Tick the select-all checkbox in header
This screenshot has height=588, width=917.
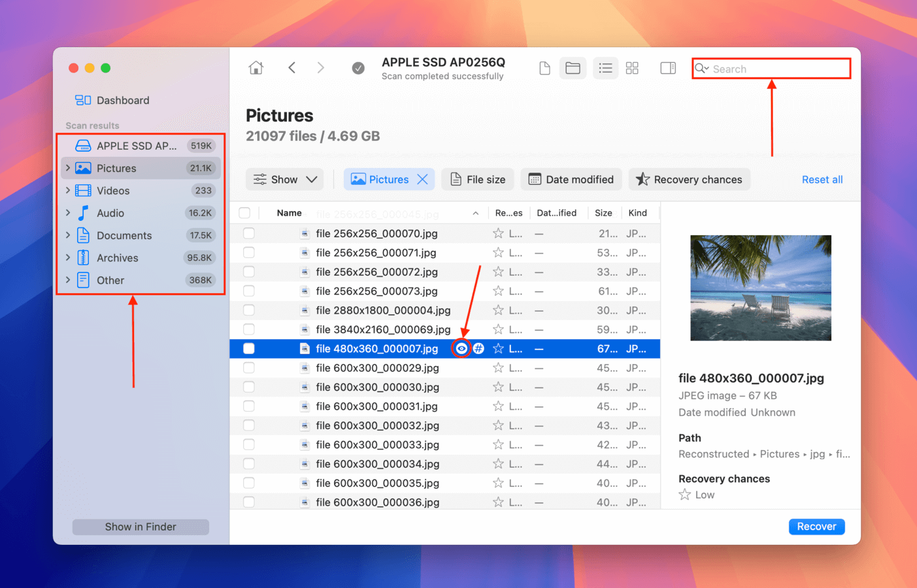(x=245, y=213)
